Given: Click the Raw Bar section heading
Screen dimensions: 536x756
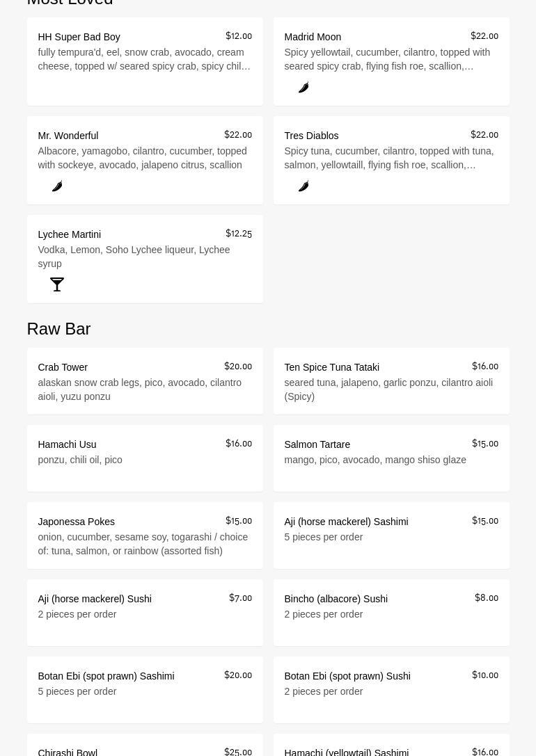Looking at the screenshot, I should 58,328.
